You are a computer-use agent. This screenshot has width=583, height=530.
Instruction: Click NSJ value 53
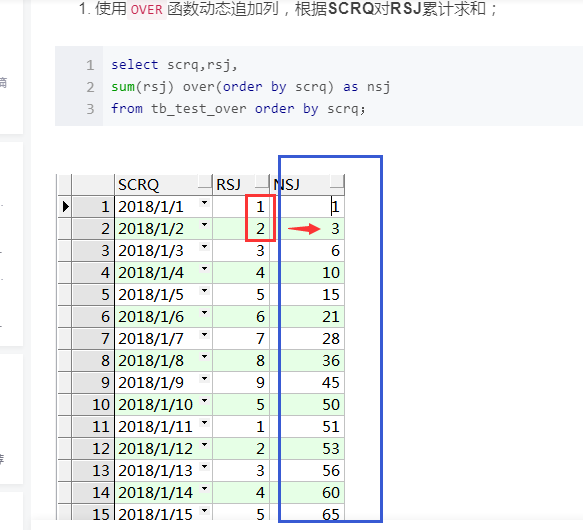[x=307, y=449]
